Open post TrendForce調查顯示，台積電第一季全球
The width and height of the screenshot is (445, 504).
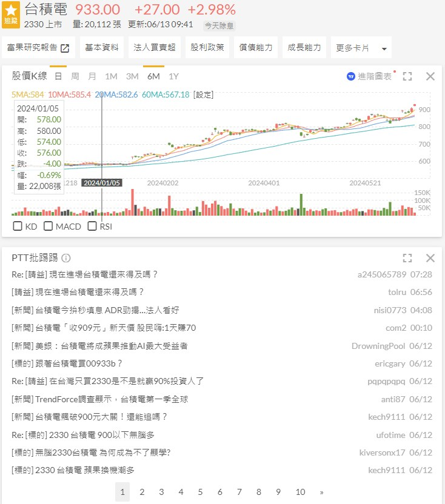click(x=100, y=399)
